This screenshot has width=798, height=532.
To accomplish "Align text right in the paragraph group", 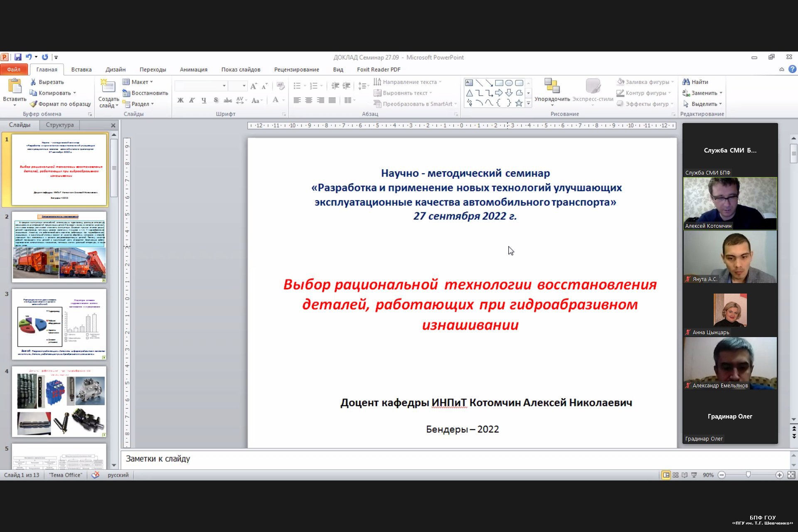I will pos(320,100).
